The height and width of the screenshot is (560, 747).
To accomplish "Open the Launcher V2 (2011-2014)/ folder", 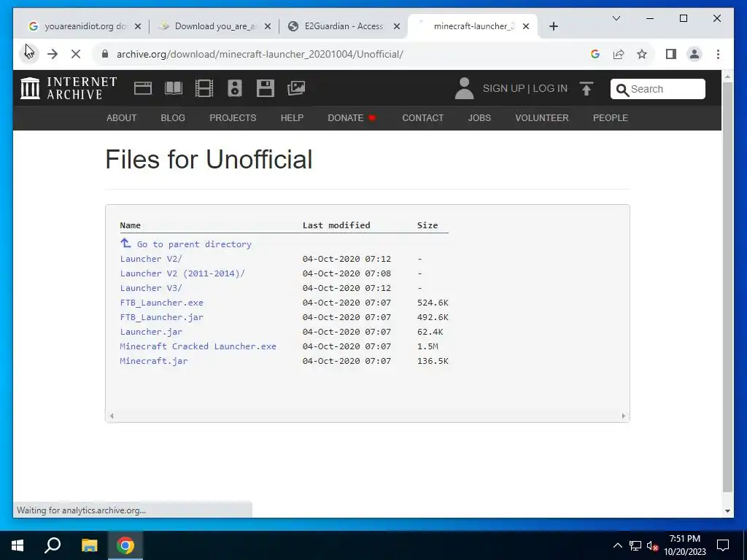I will point(182,273).
